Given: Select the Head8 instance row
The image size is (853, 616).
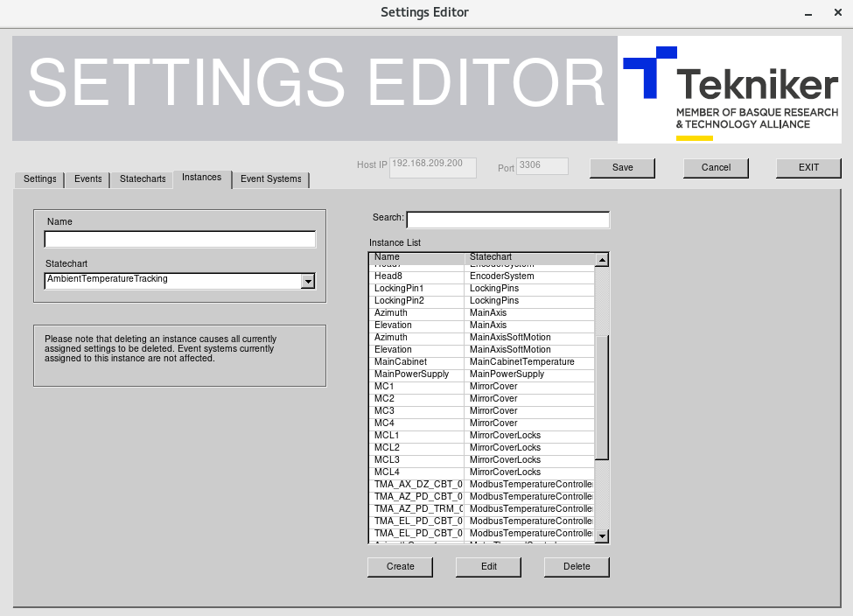Looking at the screenshot, I should click(482, 276).
